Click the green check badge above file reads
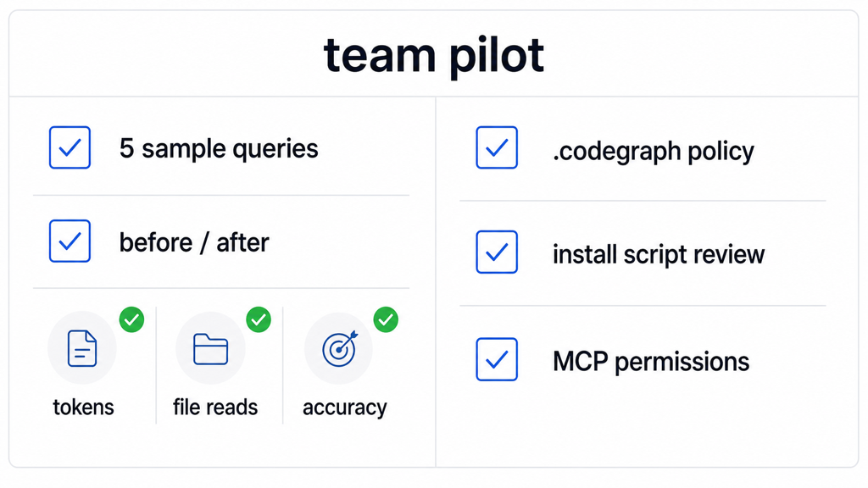 [259, 319]
